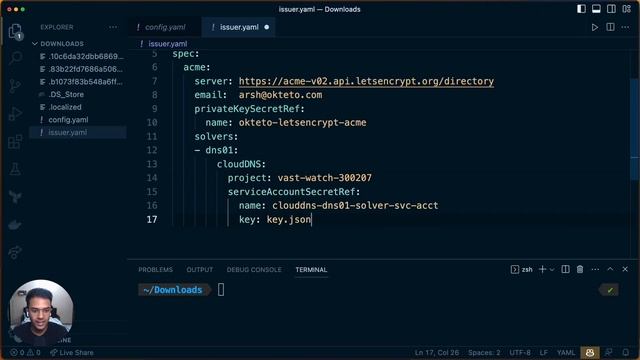Open editor More Actions menu
Viewport: 640px width, 360px height.
(625, 27)
